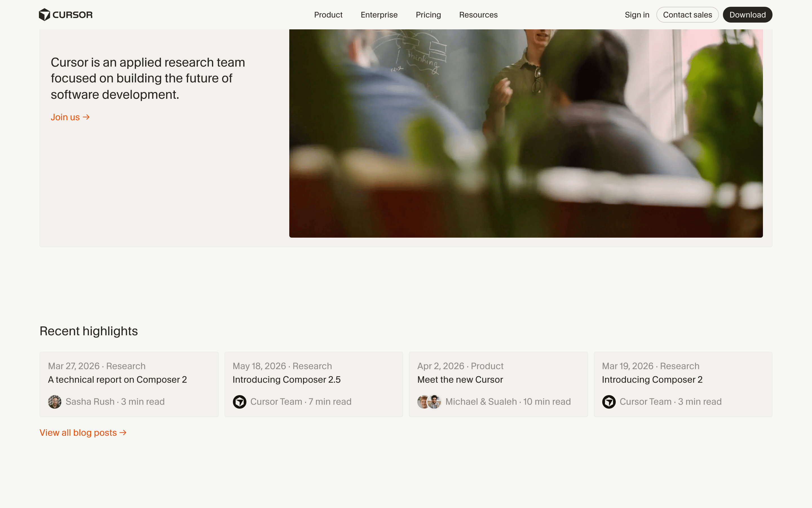812x508 pixels.
Task: Click Mar 27, 2026 · Research label
Action: click(x=97, y=366)
